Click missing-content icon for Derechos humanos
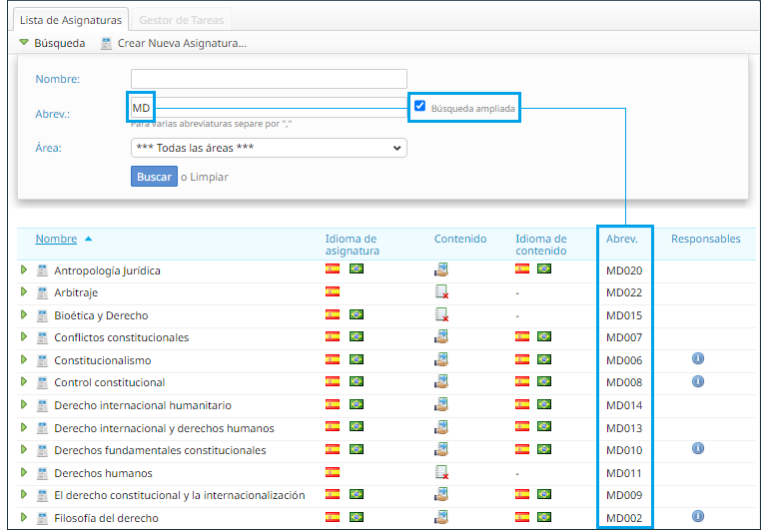 pos(441,472)
